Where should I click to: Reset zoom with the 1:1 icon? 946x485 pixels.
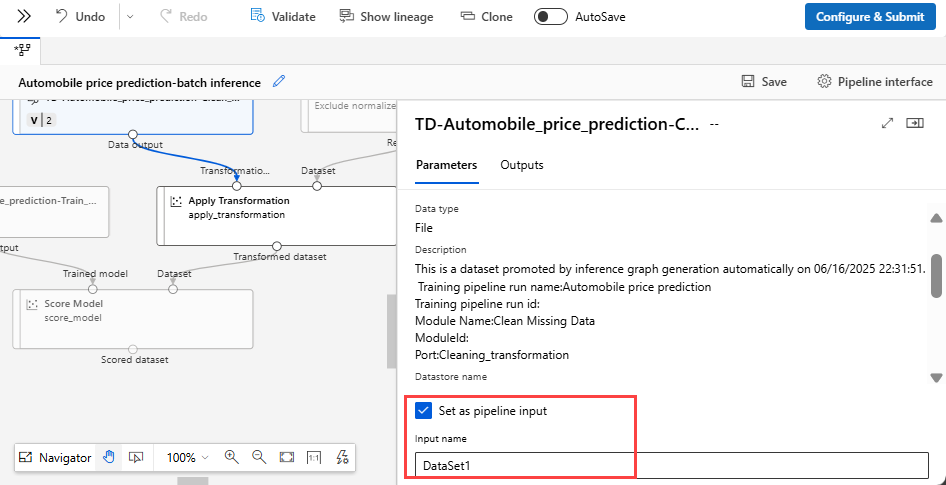pos(314,457)
